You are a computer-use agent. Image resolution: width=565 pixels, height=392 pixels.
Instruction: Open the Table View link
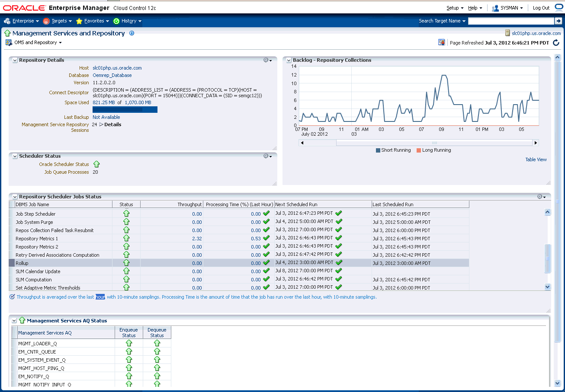coord(536,159)
